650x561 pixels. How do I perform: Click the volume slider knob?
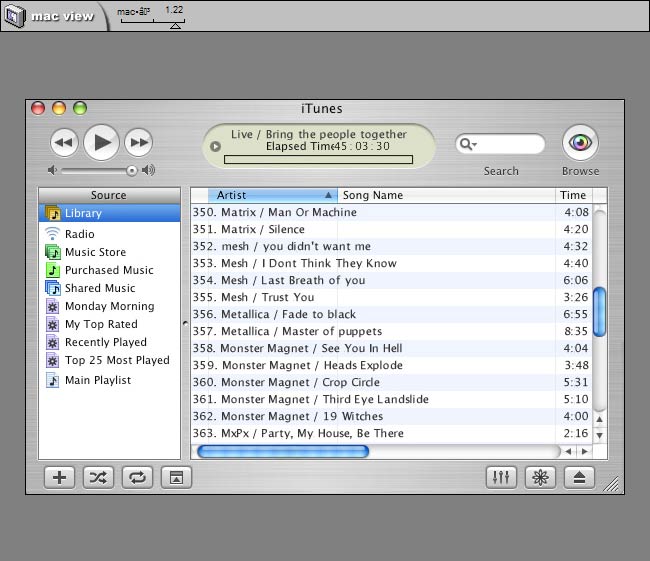pyautogui.click(x=132, y=170)
